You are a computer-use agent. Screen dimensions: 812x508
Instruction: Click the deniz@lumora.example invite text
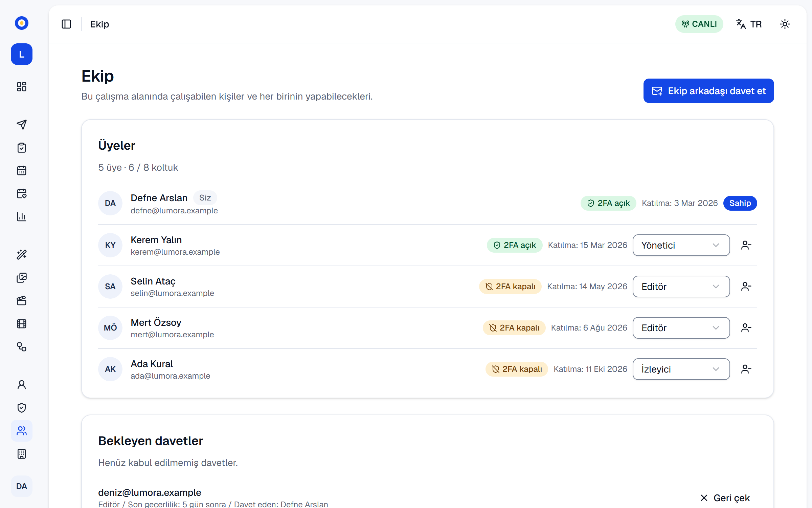coord(150,492)
